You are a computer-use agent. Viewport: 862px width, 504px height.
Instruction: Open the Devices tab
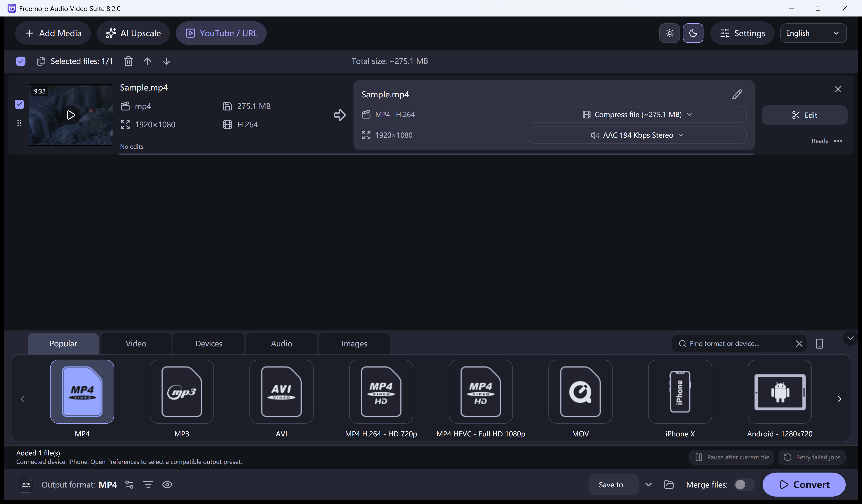209,344
